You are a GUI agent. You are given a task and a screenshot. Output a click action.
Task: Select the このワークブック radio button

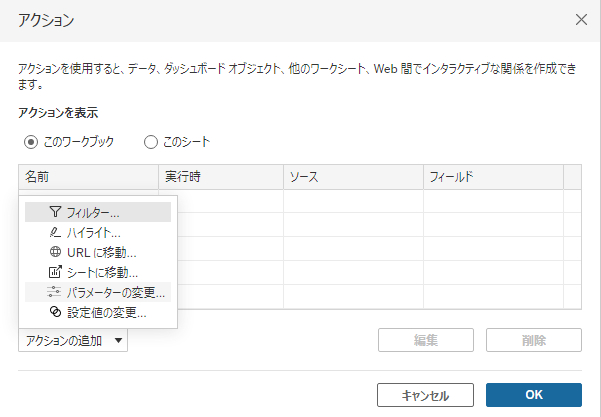(32, 142)
